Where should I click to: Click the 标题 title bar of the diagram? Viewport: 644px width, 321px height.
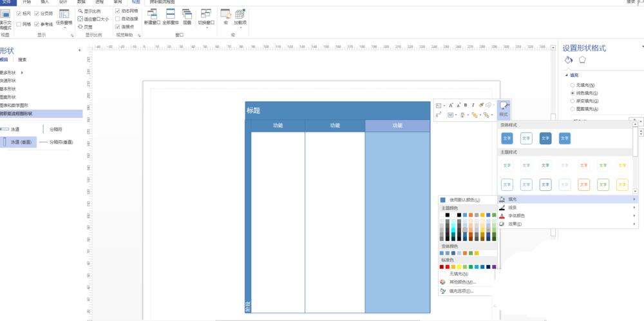(x=337, y=111)
